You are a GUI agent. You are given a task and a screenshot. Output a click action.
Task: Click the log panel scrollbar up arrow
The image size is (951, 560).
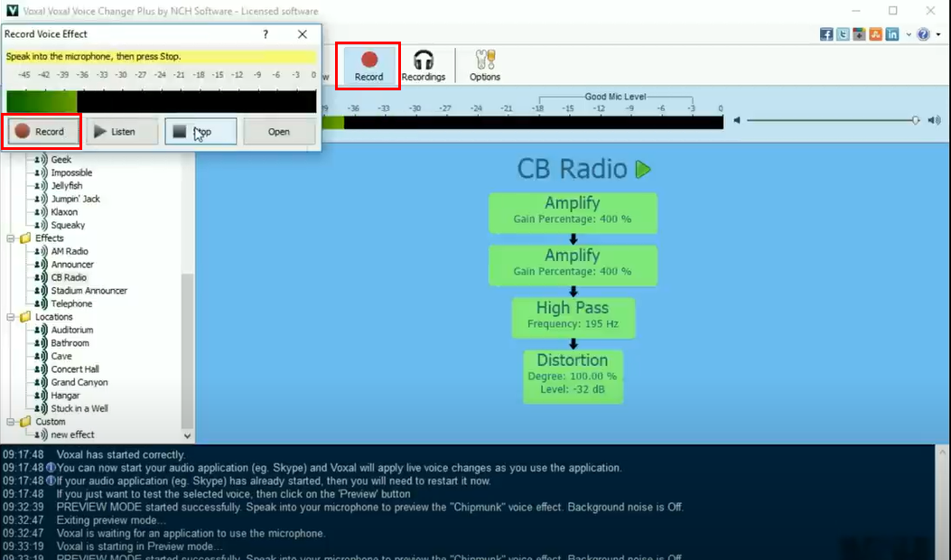click(x=942, y=452)
